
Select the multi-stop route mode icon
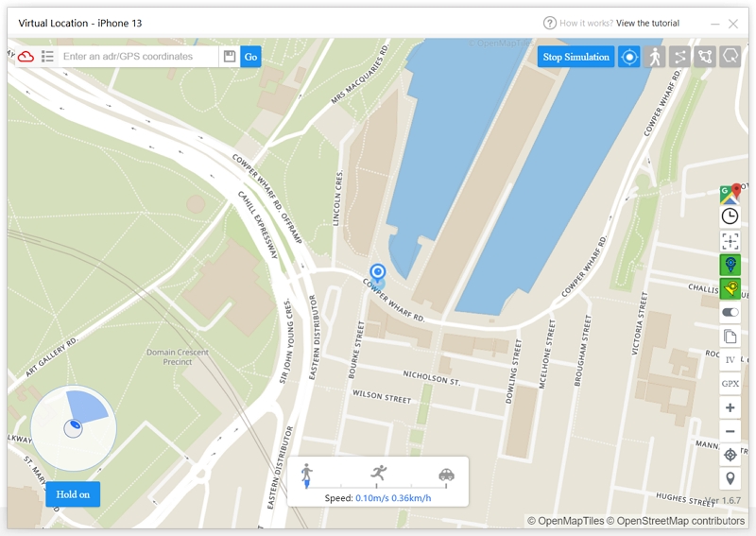coord(704,57)
